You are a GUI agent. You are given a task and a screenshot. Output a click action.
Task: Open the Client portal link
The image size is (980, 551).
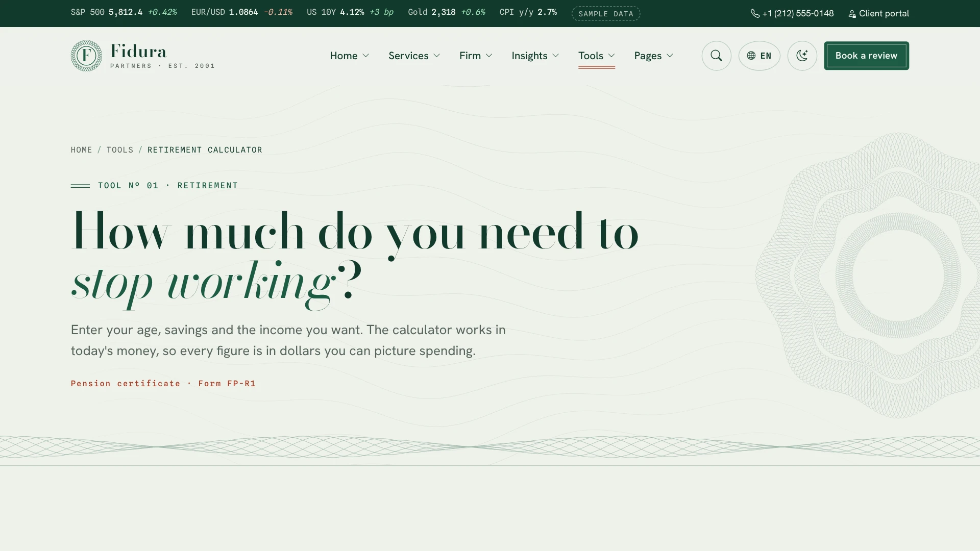(x=878, y=14)
